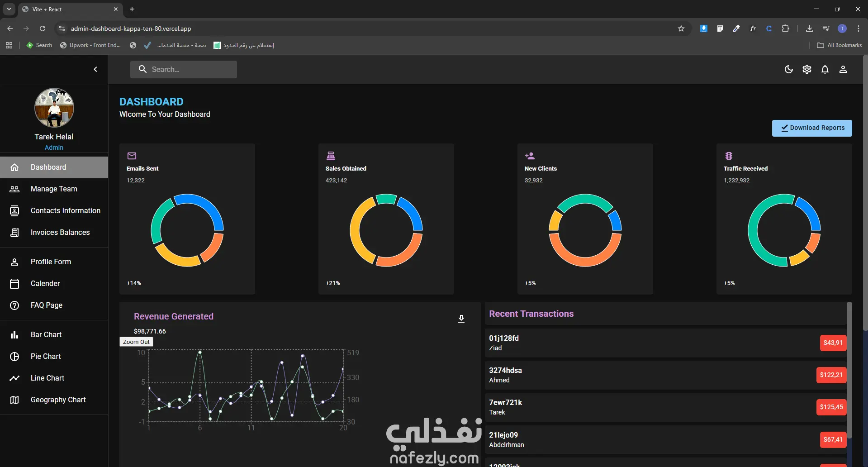This screenshot has height=467, width=868.
Task: Click the Zoom Out chart button
Action: click(136, 342)
